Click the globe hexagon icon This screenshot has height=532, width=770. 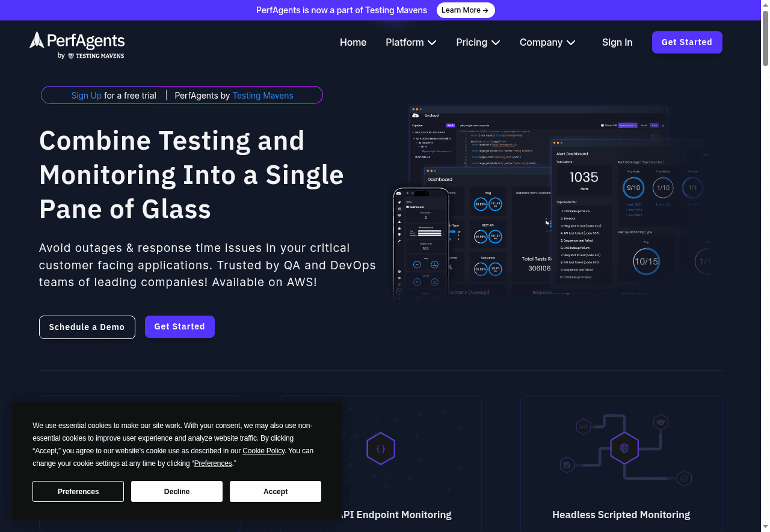click(624, 448)
